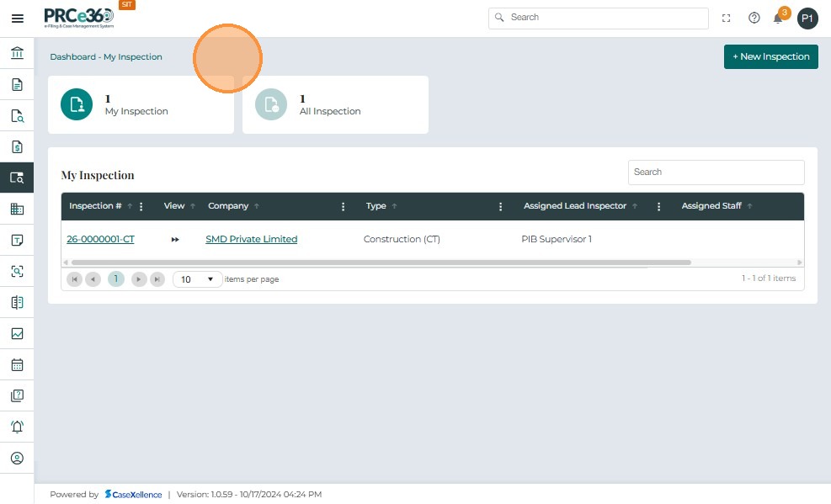
Task: Open Assigned Lead Inspector column options menu
Action: 658,206
